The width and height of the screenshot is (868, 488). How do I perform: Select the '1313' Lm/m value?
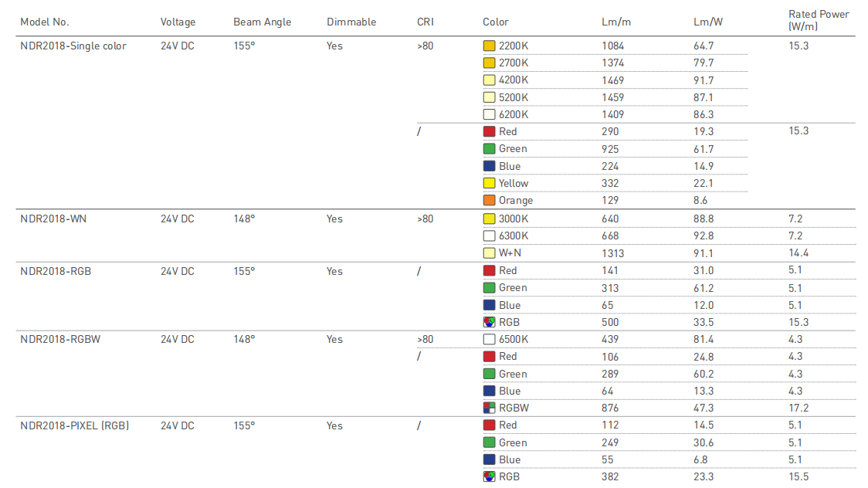(613, 253)
